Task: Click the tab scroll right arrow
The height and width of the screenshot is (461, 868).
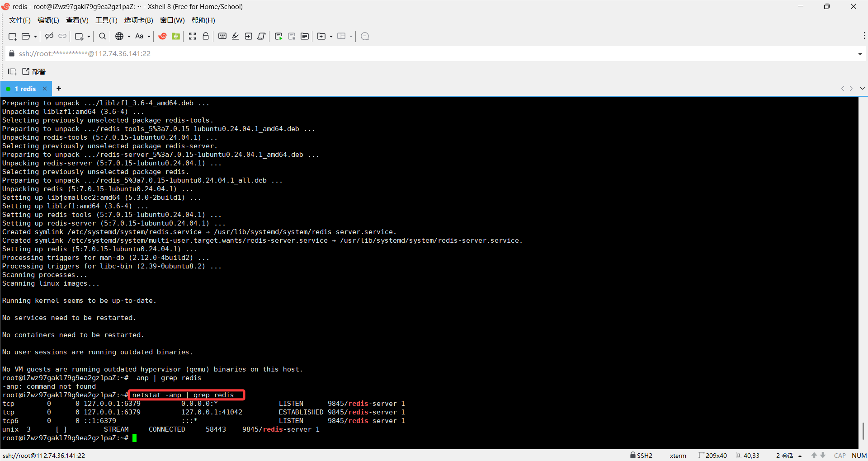Action: click(x=851, y=89)
